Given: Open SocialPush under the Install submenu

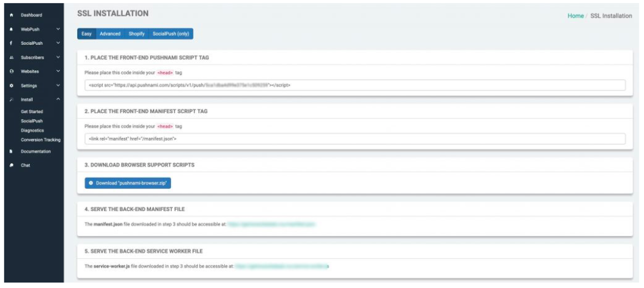Looking at the screenshot, I should pos(31,121).
